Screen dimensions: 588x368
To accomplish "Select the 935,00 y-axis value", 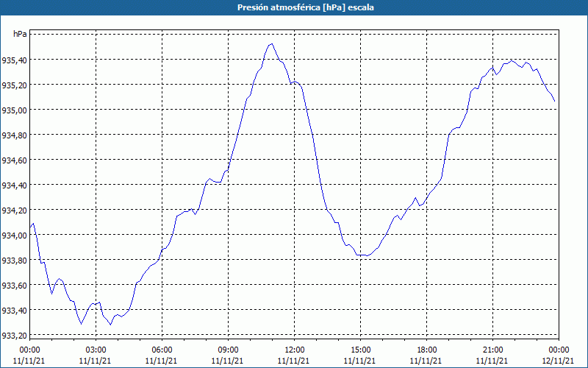I will click(x=14, y=110).
